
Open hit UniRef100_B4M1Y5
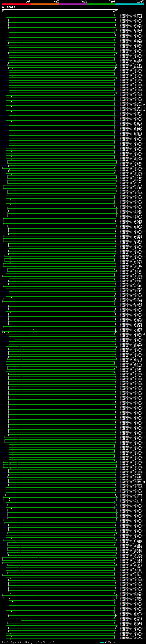[131, 299]
